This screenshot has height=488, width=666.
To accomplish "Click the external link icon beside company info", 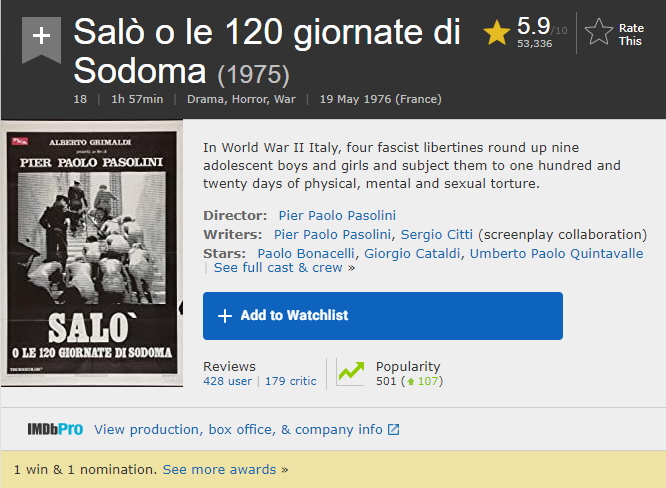I will [x=394, y=430].
